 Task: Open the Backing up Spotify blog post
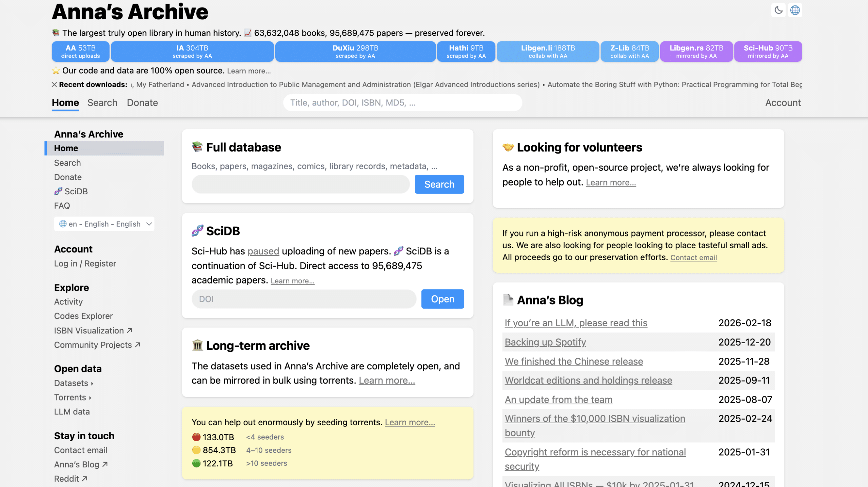click(x=545, y=342)
